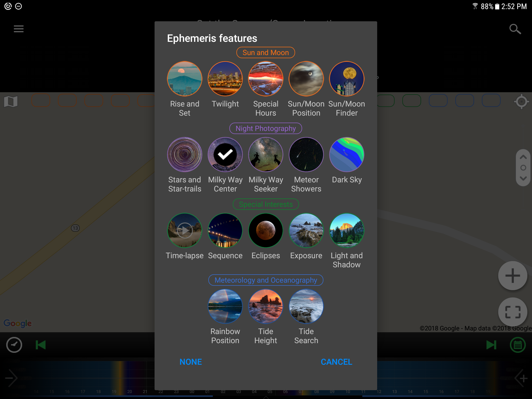
Task: Select the Stars and Star-trails feature
Action: pos(185,155)
